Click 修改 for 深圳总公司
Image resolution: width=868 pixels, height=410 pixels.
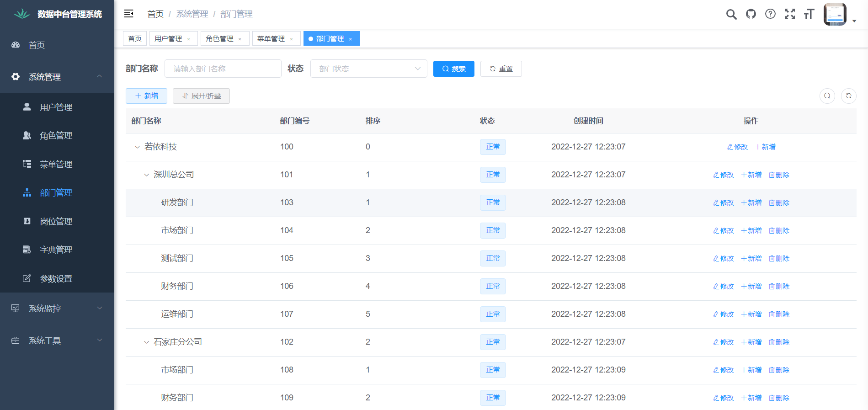[x=724, y=175]
